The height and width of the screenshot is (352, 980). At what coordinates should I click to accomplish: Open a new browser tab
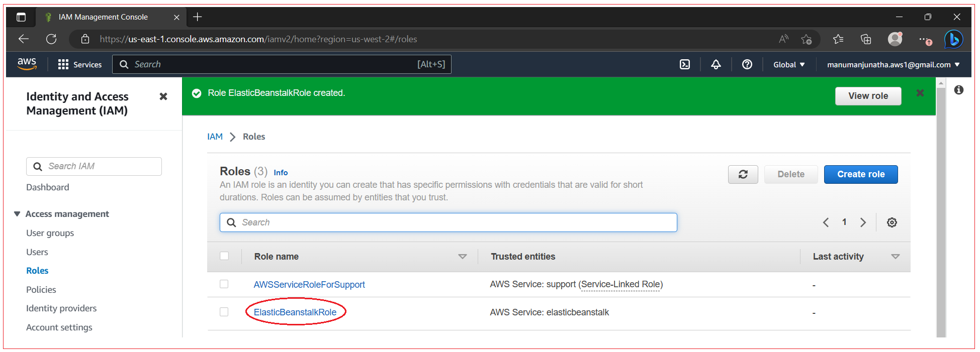pos(198,17)
